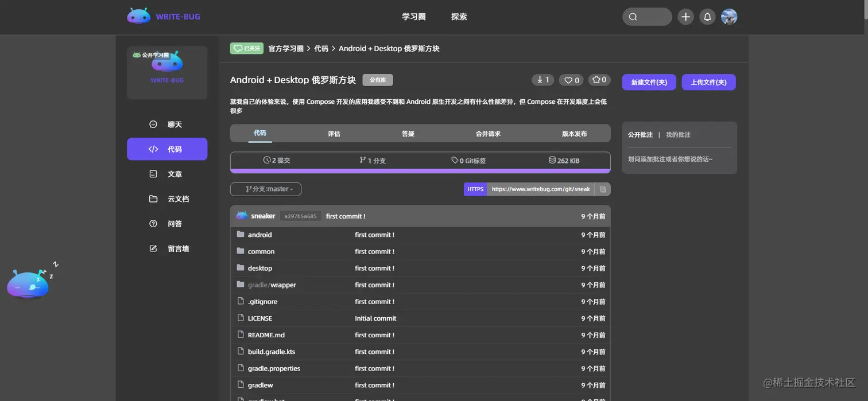Open the notifications bell icon
Viewport: 868px width, 401px height.
[x=707, y=17]
